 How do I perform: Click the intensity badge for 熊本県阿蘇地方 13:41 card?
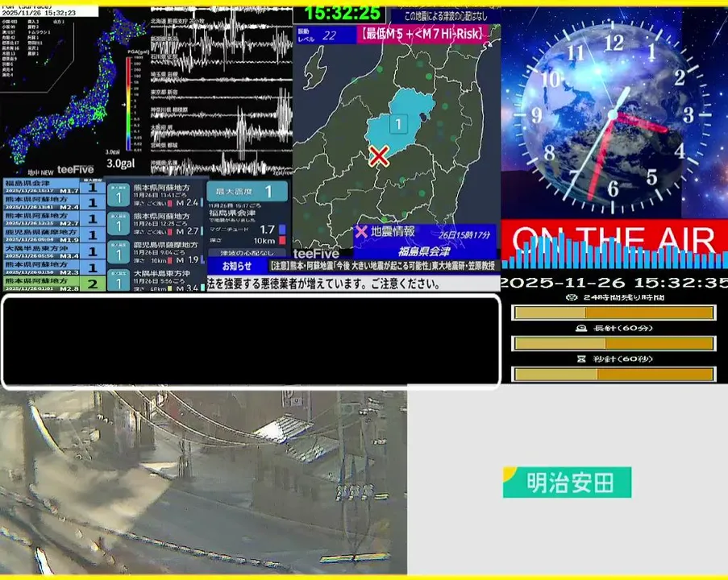coord(119,195)
